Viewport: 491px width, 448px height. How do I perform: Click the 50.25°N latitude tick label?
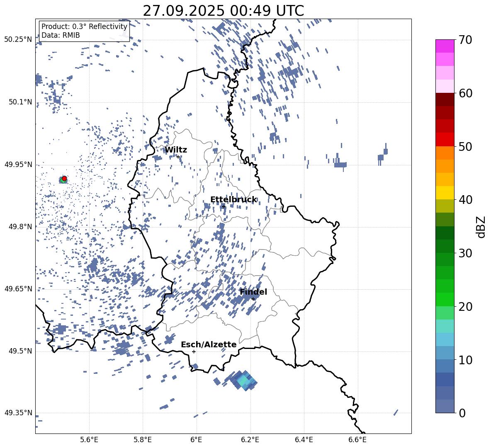click(x=18, y=40)
